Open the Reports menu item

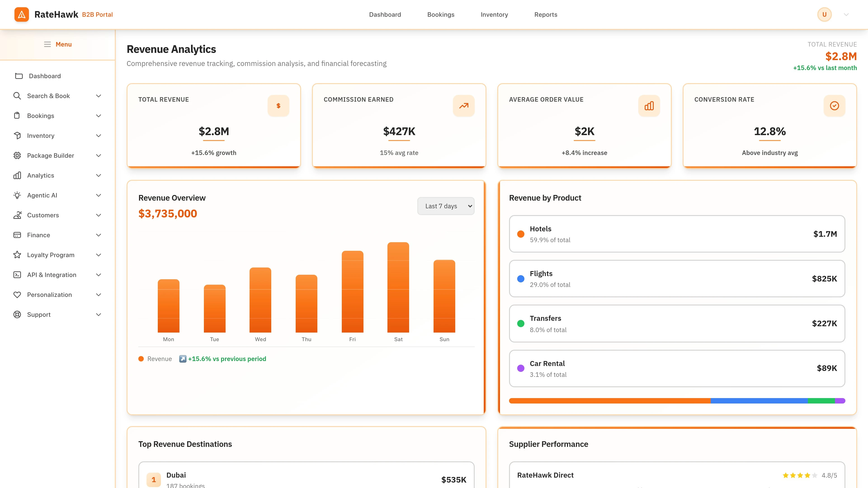[x=545, y=14]
